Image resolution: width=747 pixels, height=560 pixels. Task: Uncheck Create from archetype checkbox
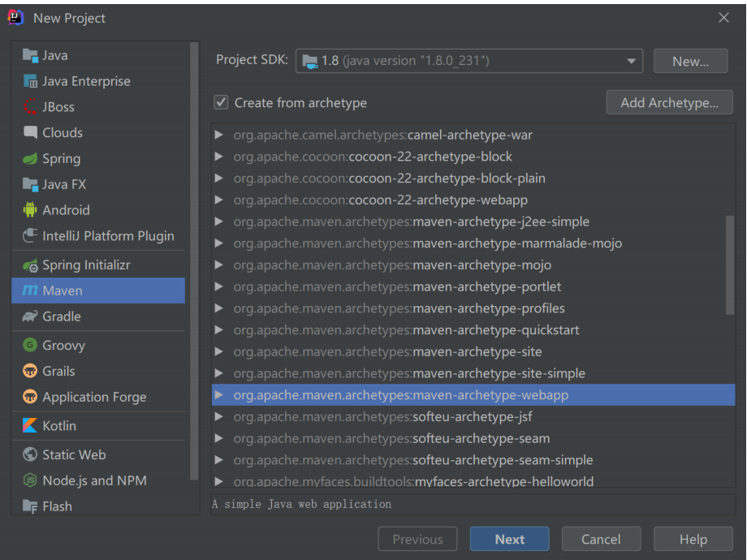point(221,102)
